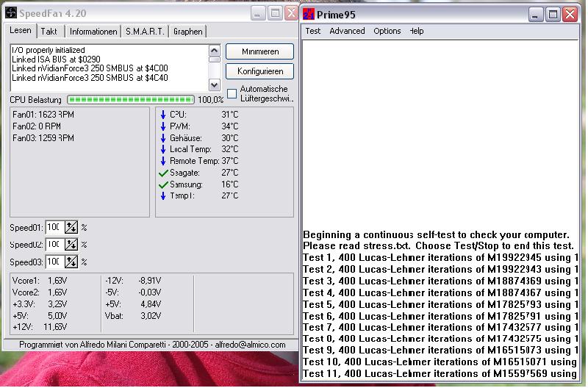Screen dimensions: 588x388
Task: Close the Prime95 window
Action: point(570,15)
